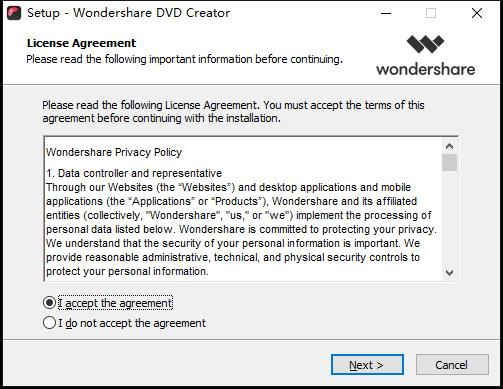
Task: Minimize the setup window
Action: pyautogui.click(x=386, y=13)
